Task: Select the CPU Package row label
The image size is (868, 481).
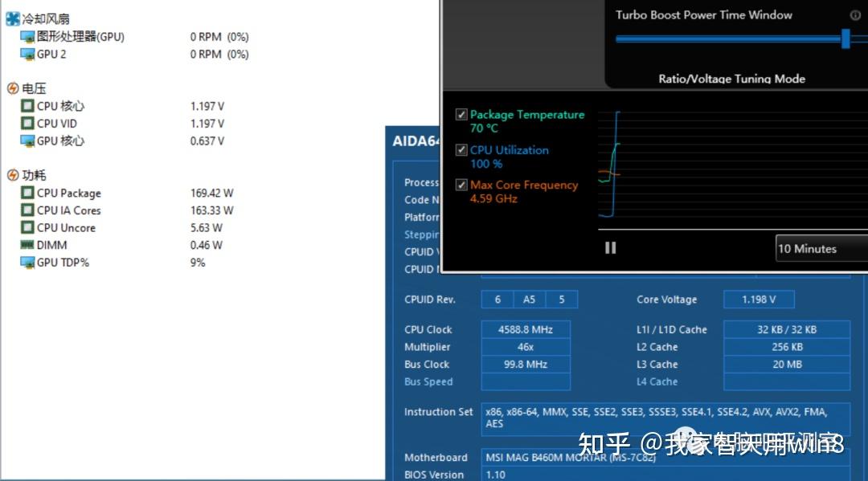Action: tap(68, 193)
